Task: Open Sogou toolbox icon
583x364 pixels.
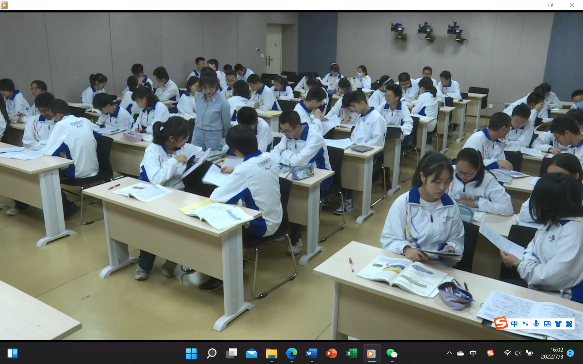Action: (x=569, y=324)
